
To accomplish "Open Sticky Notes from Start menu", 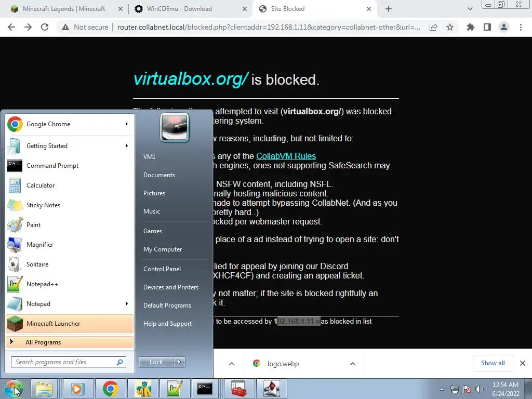I will point(69,205).
